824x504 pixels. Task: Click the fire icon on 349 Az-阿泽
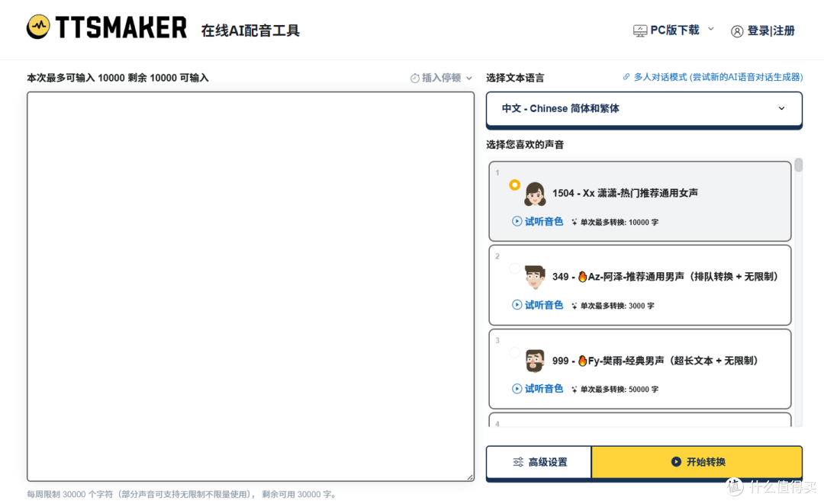click(x=582, y=277)
